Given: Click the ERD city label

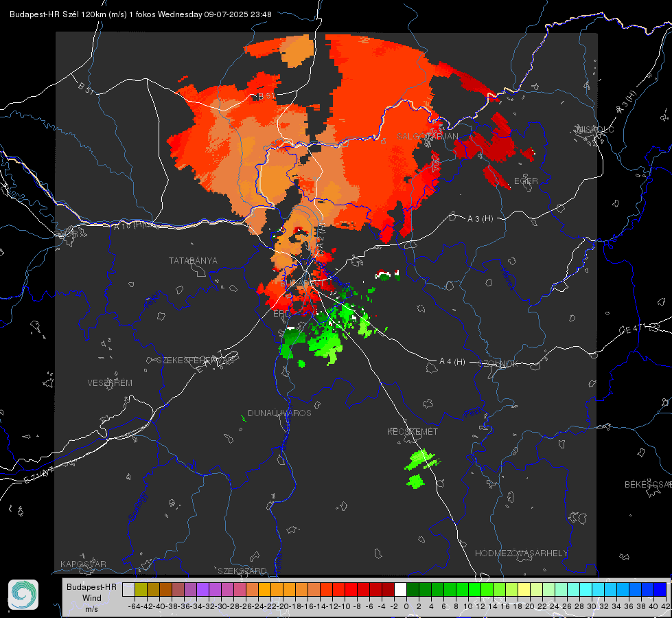Looking at the screenshot, I should [x=281, y=314].
